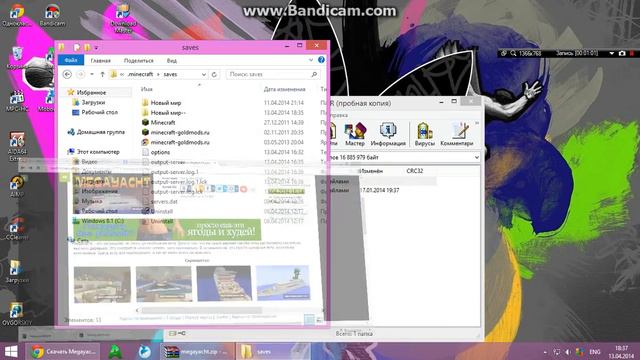Refresh the saves folder view
The image size is (640, 360).
(x=214, y=74)
